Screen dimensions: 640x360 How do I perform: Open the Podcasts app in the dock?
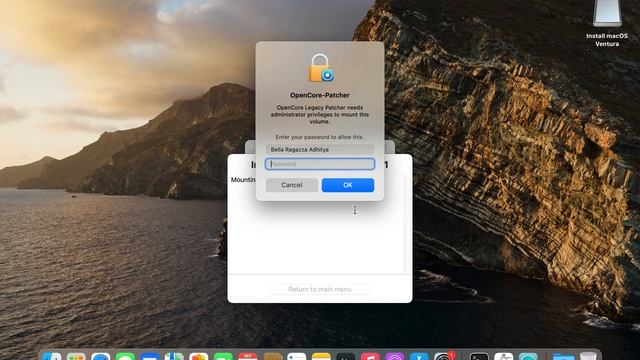click(395, 357)
